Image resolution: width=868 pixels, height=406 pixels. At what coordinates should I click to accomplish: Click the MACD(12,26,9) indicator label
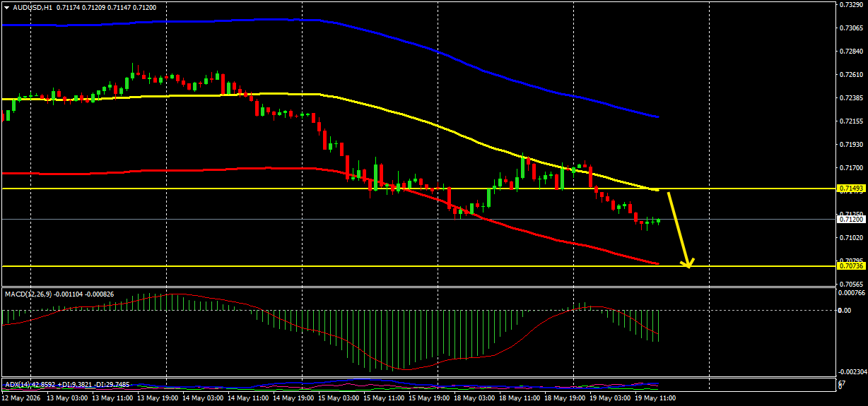click(x=28, y=294)
